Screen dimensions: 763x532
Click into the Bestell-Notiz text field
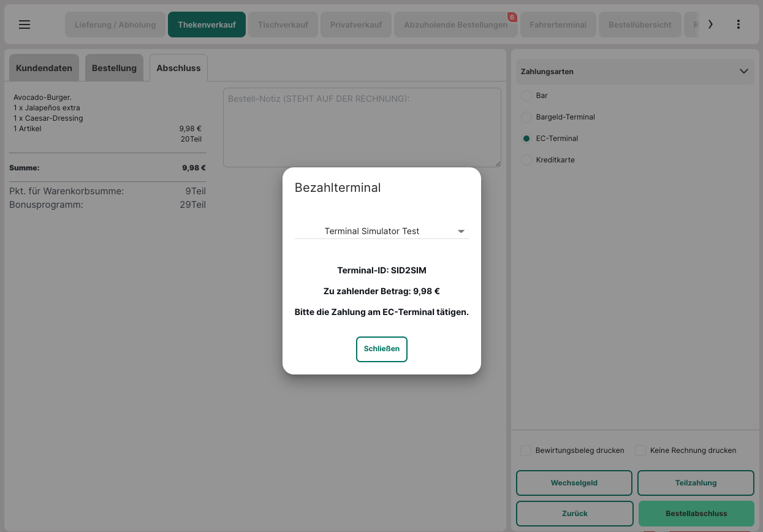pyautogui.click(x=362, y=127)
